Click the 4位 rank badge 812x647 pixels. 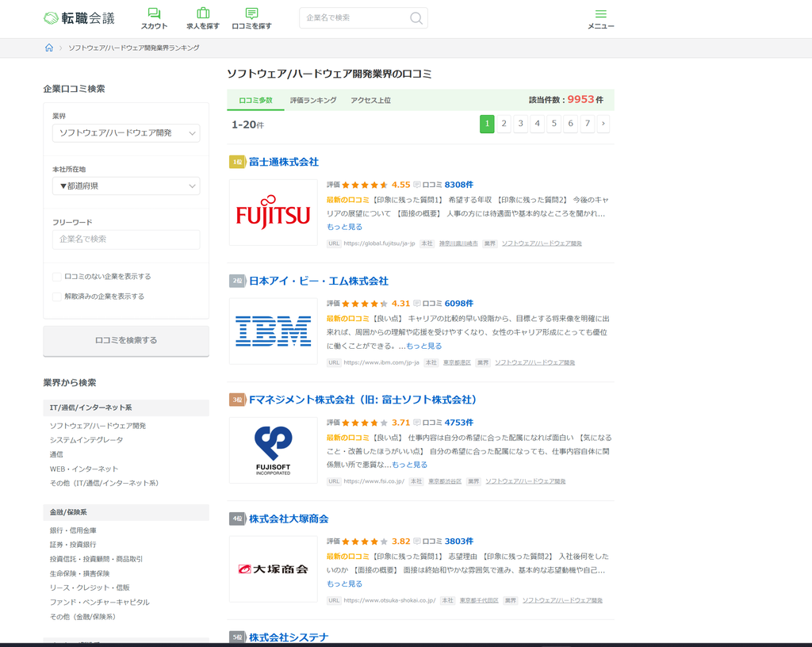(237, 519)
